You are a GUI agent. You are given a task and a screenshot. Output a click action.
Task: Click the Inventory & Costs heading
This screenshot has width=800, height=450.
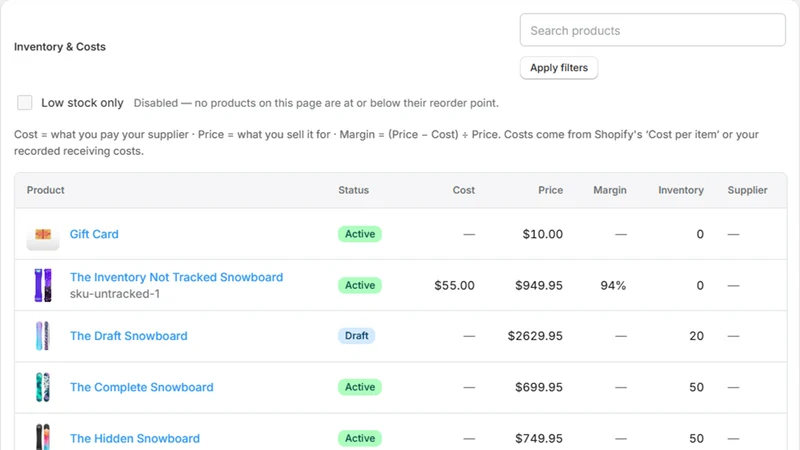pyautogui.click(x=60, y=47)
